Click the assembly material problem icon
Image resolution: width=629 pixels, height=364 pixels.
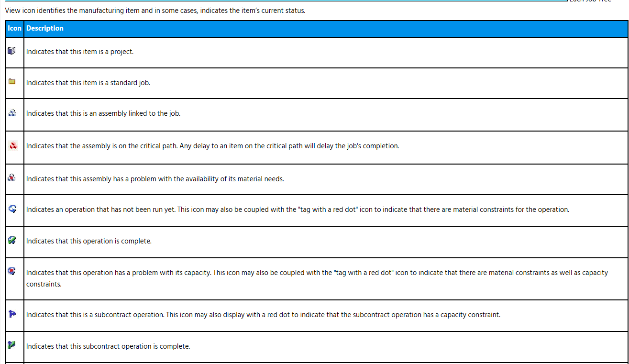coord(12,177)
